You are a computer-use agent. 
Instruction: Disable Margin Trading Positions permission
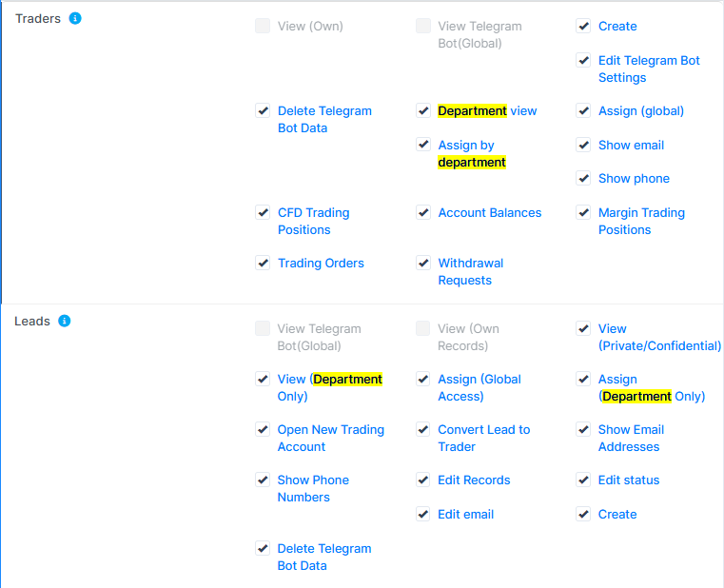click(583, 213)
